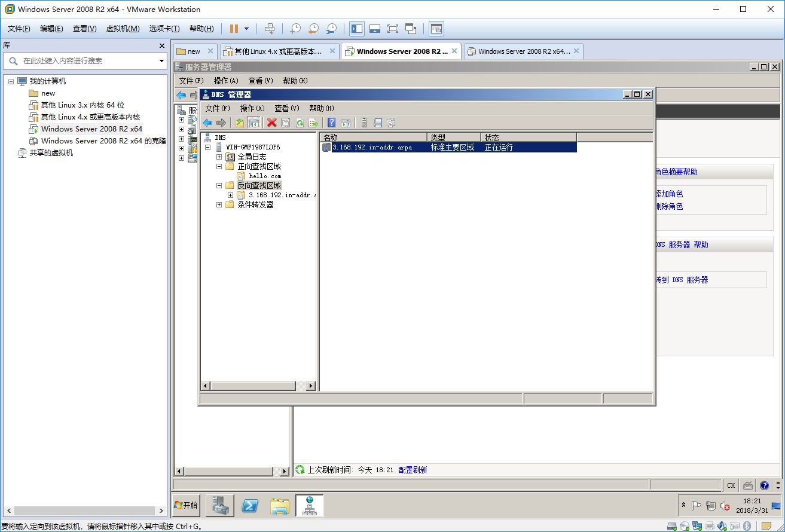Click the Properties icon in DNS Manager toolbar
Viewport: 785px width, 532px height.
(286, 123)
